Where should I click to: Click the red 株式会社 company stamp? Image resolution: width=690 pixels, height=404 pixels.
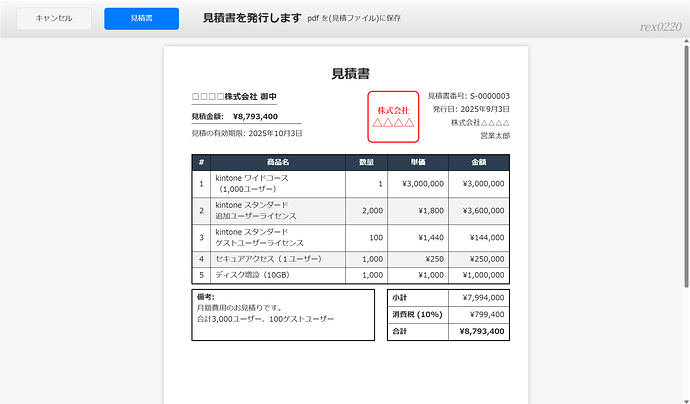point(393,116)
